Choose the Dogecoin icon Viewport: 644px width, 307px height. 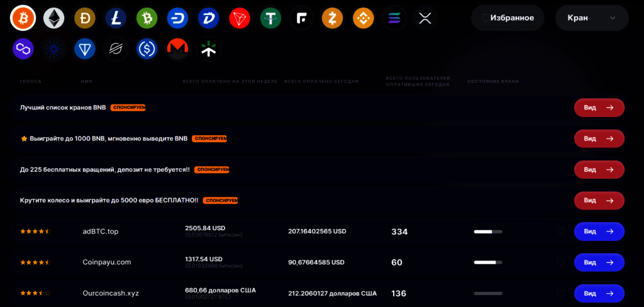(85, 18)
